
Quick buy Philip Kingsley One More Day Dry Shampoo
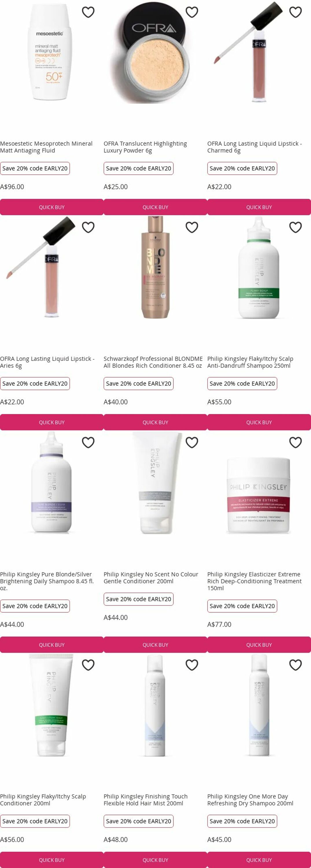(x=259, y=860)
